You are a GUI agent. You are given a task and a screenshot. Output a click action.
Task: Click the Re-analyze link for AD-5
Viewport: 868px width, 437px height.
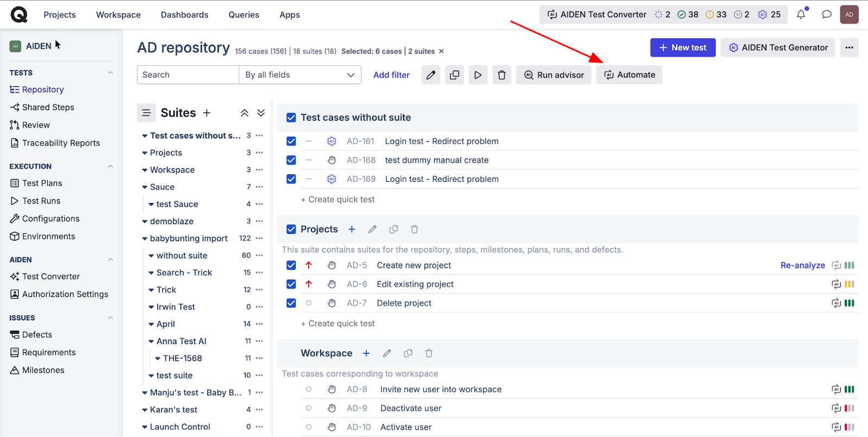click(x=802, y=265)
